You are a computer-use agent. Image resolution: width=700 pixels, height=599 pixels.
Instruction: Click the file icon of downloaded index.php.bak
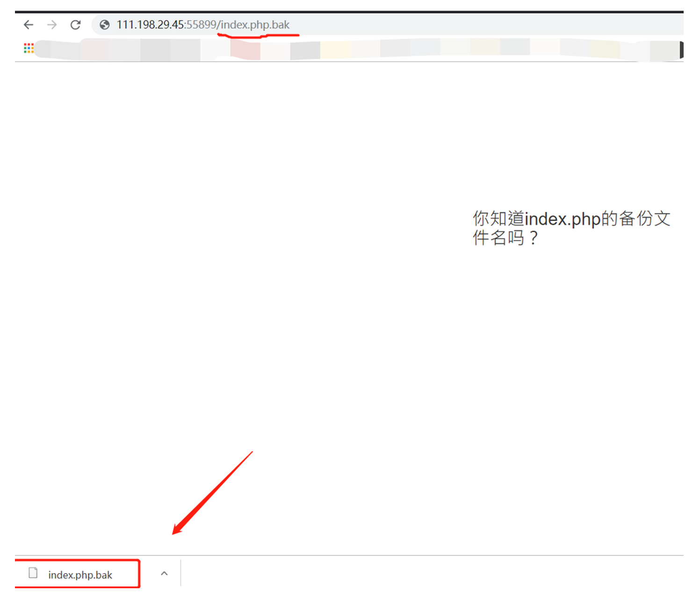pos(33,573)
